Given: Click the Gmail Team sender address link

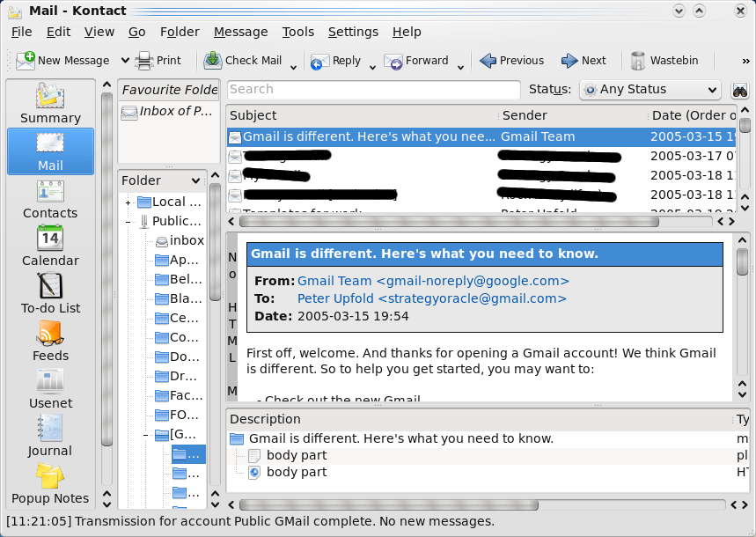Looking at the screenshot, I should (x=433, y=281).
